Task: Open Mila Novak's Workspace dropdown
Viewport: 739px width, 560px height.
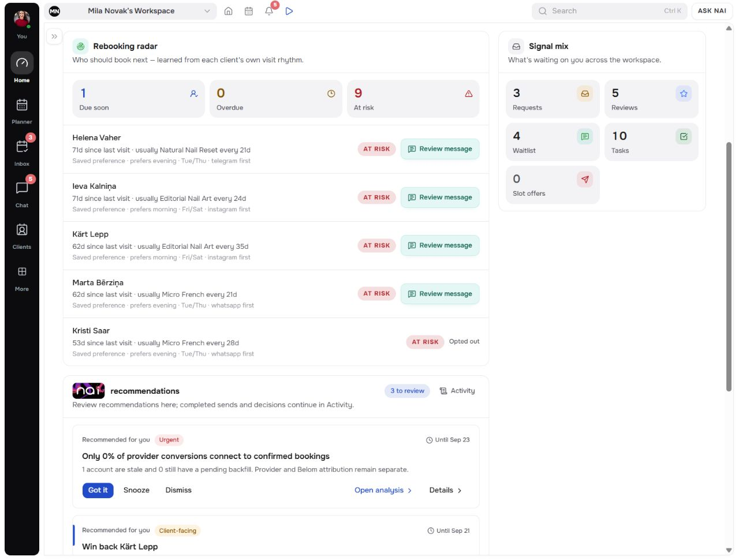Action: tap(130, 11)
